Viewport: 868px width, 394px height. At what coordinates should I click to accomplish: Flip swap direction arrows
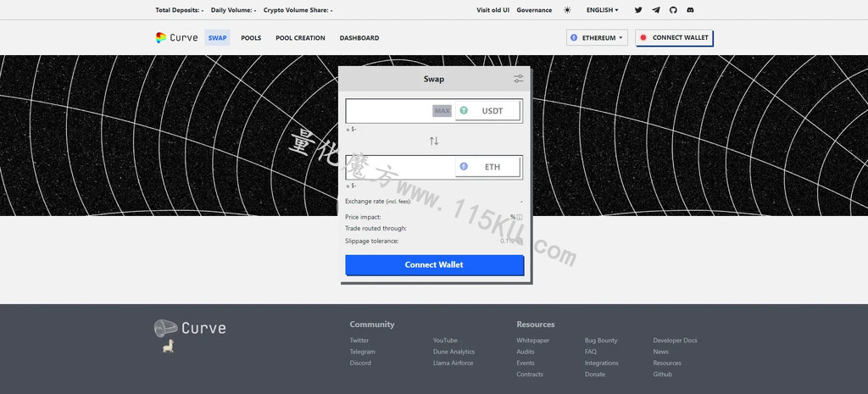(434, 142)
